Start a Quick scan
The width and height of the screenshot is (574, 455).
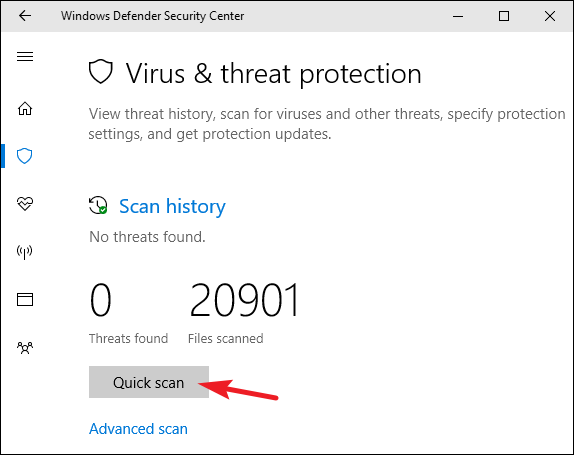(149, 382)
